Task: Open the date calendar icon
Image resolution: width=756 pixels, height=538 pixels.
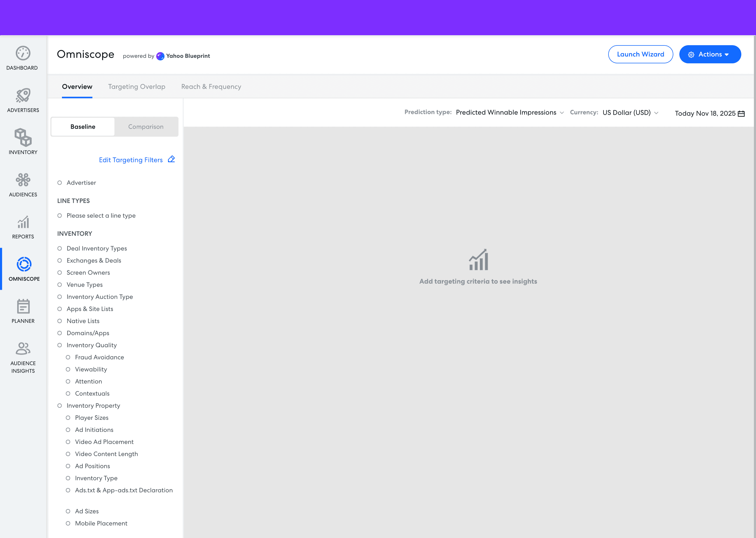Action: pos(741,114)
